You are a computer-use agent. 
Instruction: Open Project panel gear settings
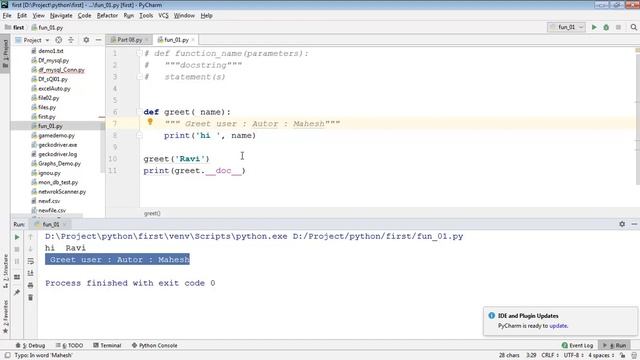tap(86, 40)
